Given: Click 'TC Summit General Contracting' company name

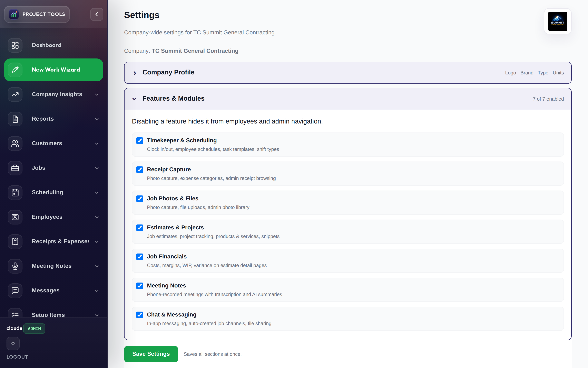Looking at the screenshot, I should [x=195, y=51].
